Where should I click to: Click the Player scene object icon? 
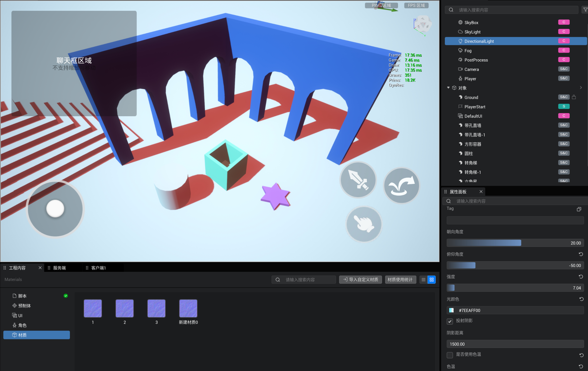click(460, 79)
